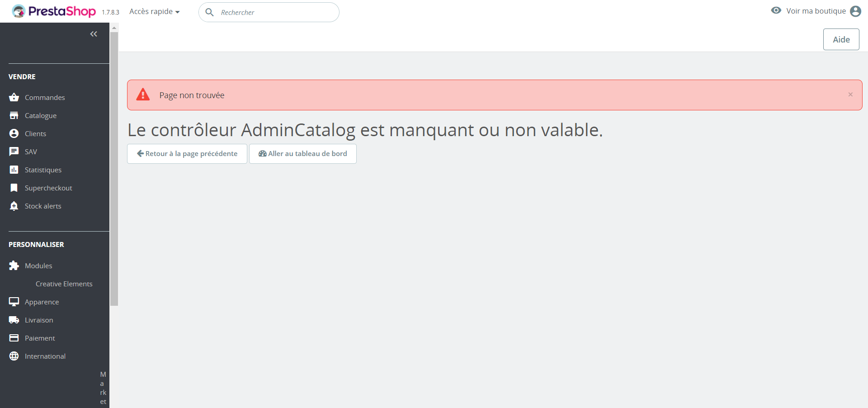Click the Modules puzzle piece icon
This screenshot has height=408, width=868.
pos(14,266)
